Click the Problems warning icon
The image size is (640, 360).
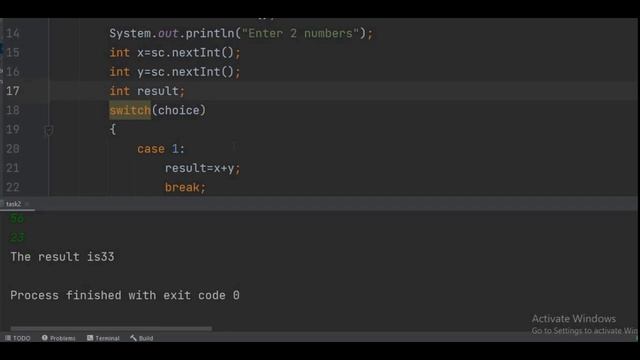[44, 338]
